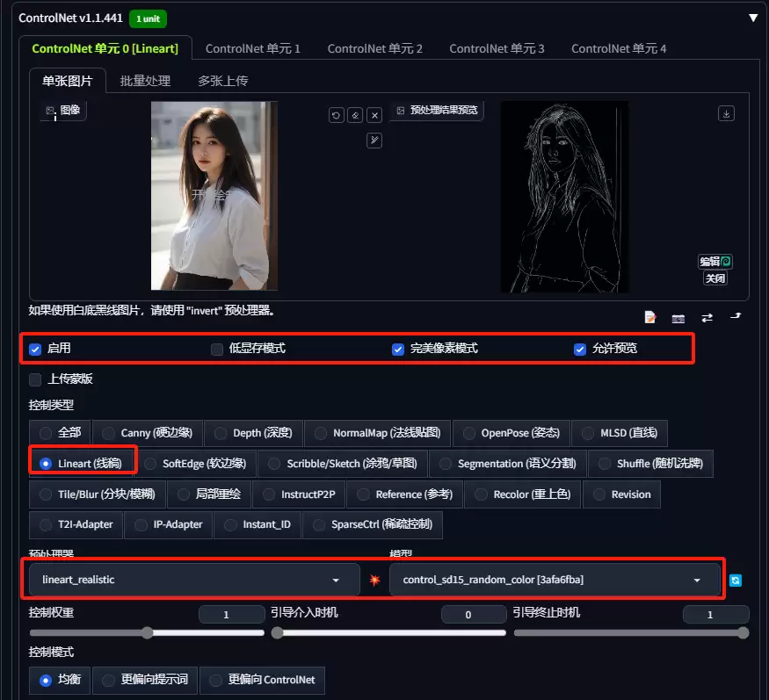This screenshot has height=700, width=769.
Task: Click the red explosion run-preprocessor icon
Action: (x=374, y=580)
